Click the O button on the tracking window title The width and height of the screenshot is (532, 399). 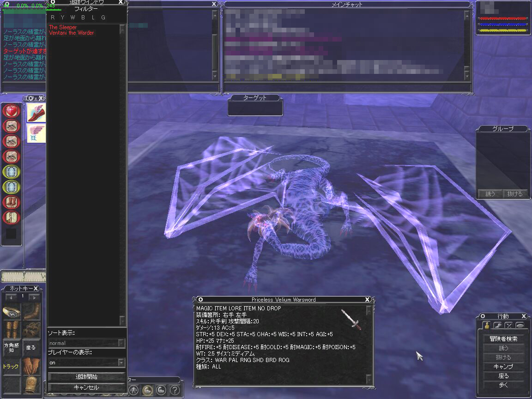tap(53, 2)
